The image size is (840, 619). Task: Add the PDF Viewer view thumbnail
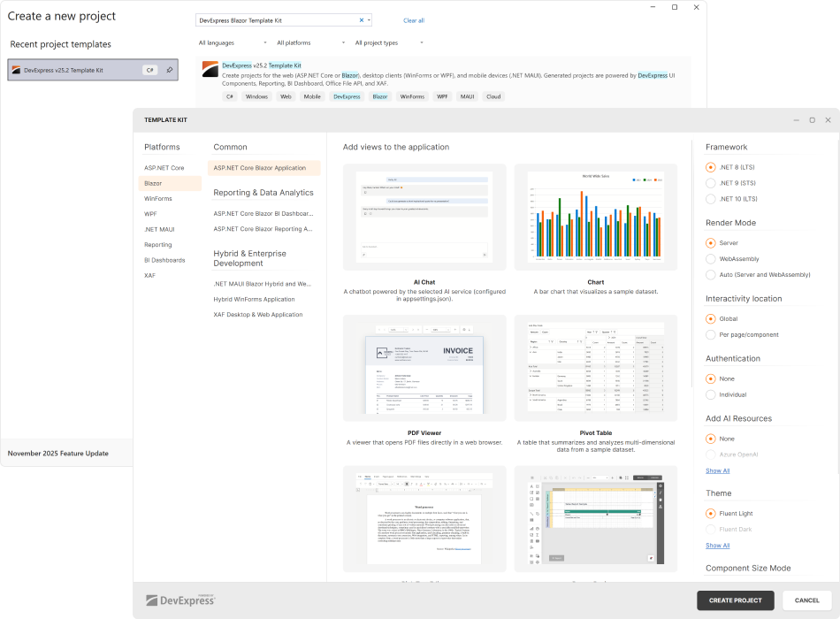pyautogui.click(x=424, y=368)
